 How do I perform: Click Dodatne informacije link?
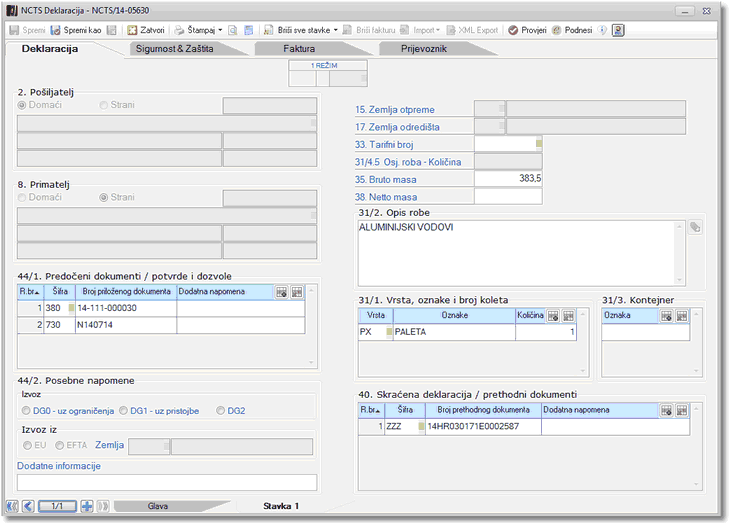(59, 466)
